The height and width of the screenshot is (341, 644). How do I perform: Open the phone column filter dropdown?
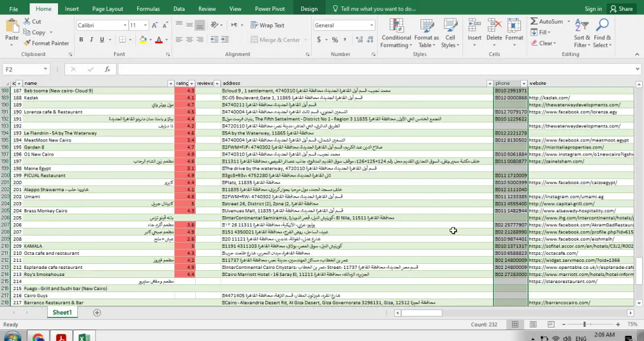point(524,83)
